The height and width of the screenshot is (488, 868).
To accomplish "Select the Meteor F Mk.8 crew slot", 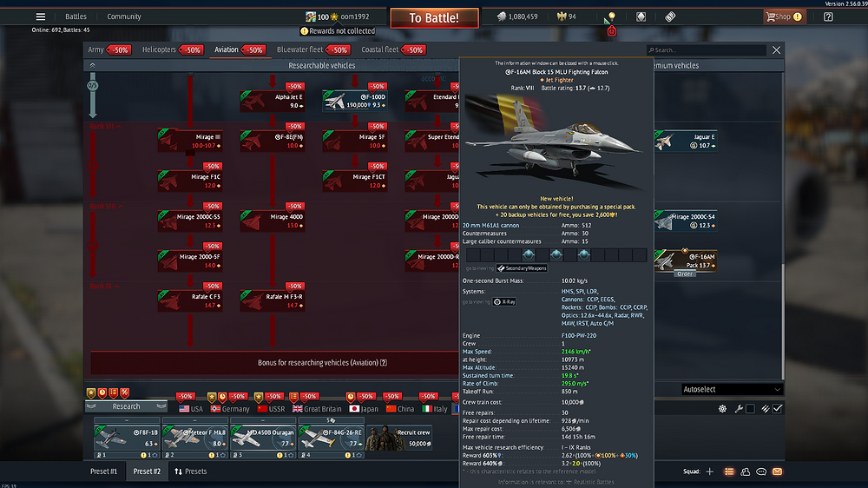I will [x=194, y=439].
